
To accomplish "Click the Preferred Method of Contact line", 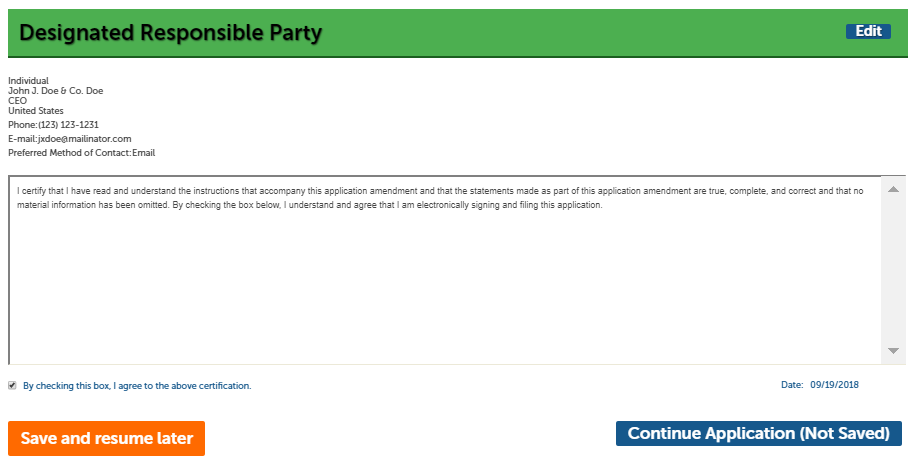I will click(81, 153).
